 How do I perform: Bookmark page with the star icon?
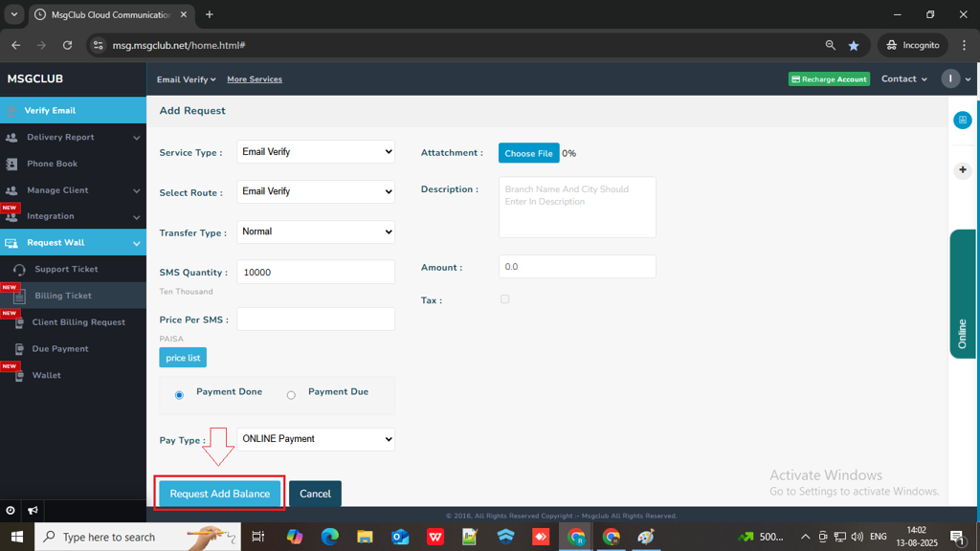(854, 45)
